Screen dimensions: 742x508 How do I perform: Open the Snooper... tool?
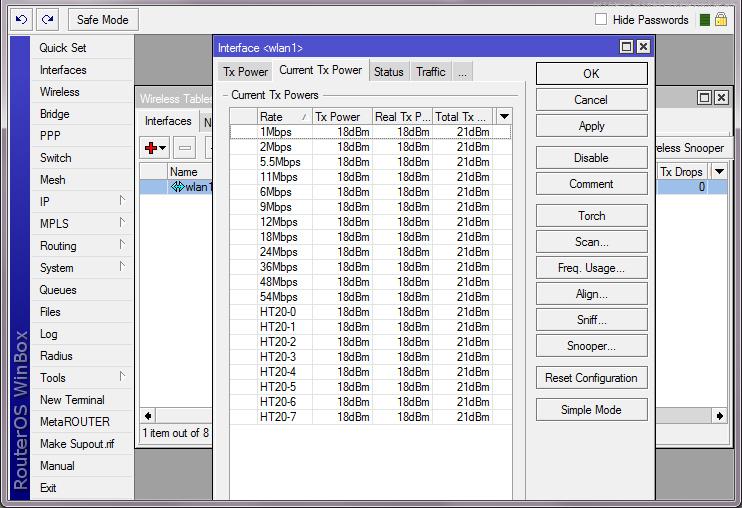click(592, 346)
